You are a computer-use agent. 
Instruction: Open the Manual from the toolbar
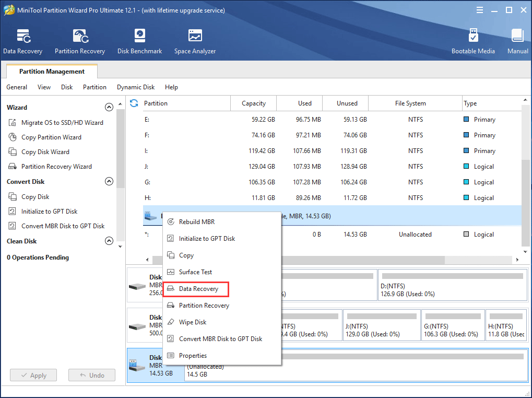517,41
